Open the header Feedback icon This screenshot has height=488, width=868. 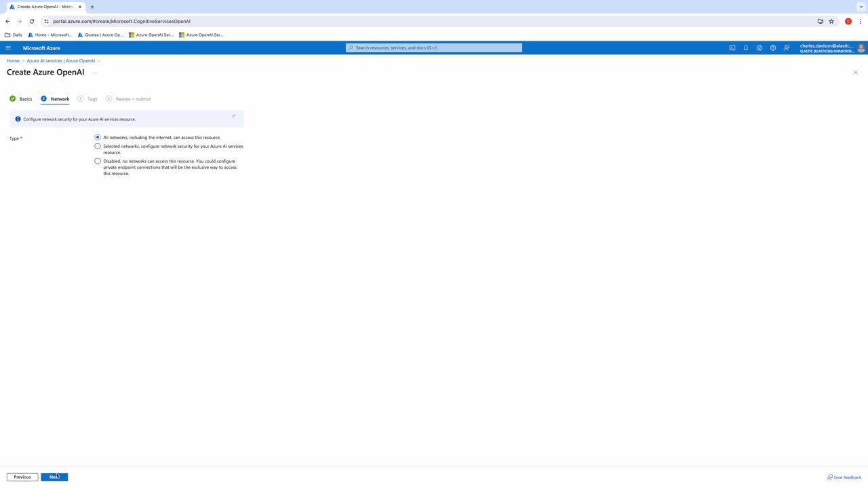787,48
